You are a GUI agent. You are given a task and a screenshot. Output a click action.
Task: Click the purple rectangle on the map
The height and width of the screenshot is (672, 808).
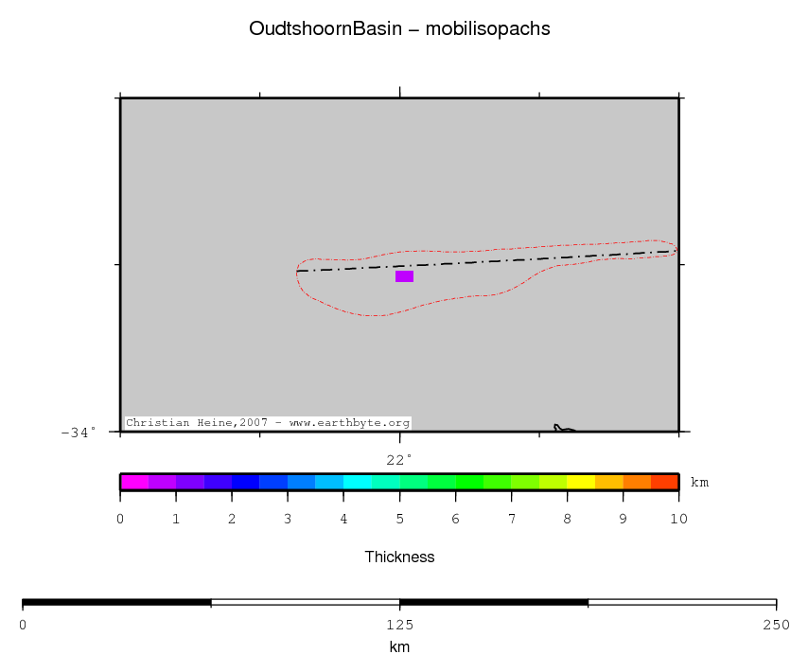click(404, 276)
